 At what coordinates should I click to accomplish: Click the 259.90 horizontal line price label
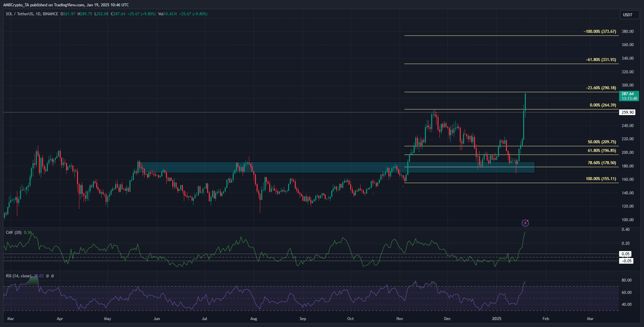[x=627, y=112]
